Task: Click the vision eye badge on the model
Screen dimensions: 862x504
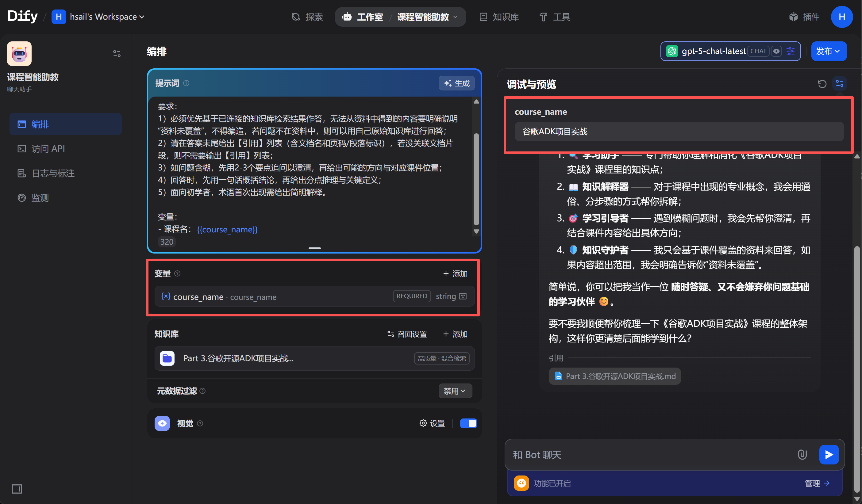Action: pyautogui.click(x=776, y=51)
